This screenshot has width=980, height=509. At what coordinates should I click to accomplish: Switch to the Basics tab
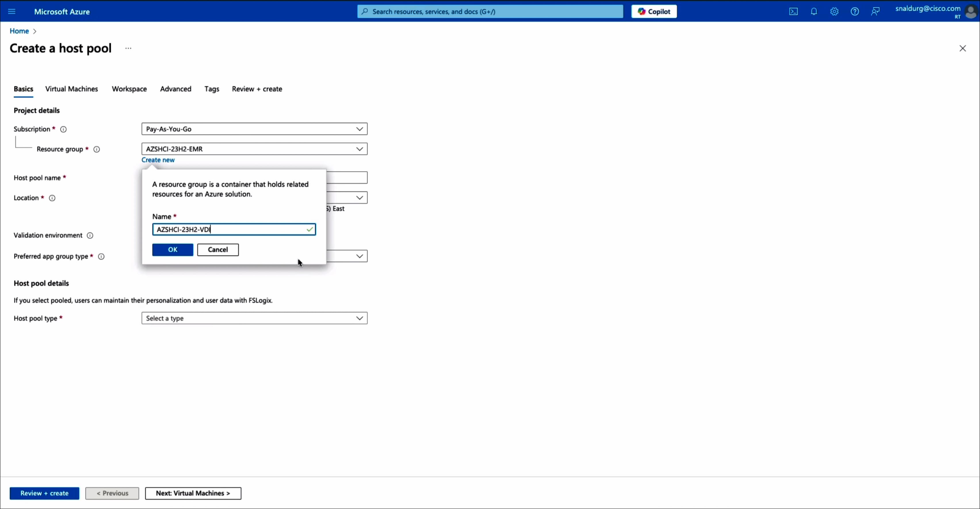23,89
